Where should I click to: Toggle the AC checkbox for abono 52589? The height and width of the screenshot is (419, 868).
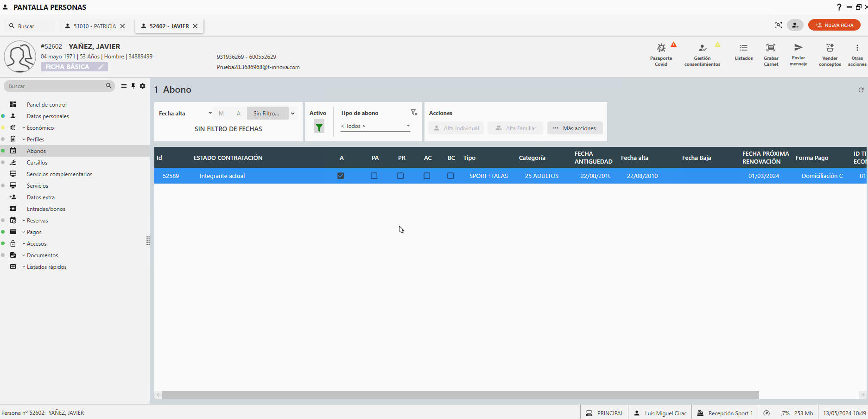point(427,176)
